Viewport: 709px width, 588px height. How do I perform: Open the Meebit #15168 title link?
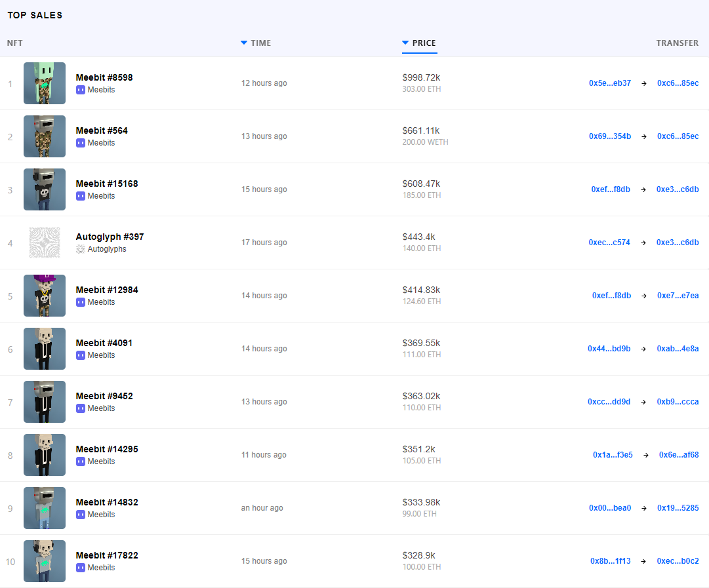[x=107, y=184]
